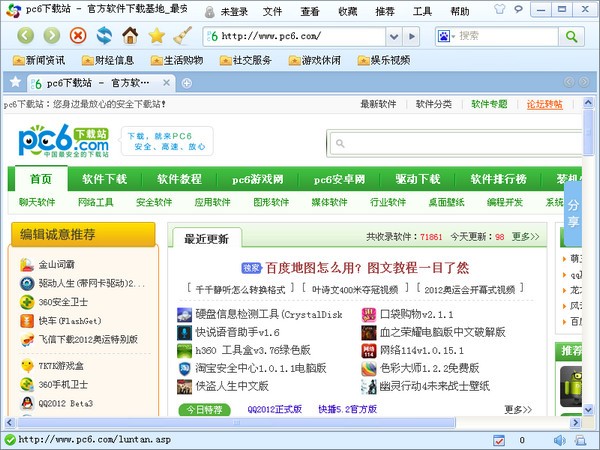Viewport: 600px width, 450px height.
Task: Open the address bar history dropdown arrow
Action: (394, 37)
